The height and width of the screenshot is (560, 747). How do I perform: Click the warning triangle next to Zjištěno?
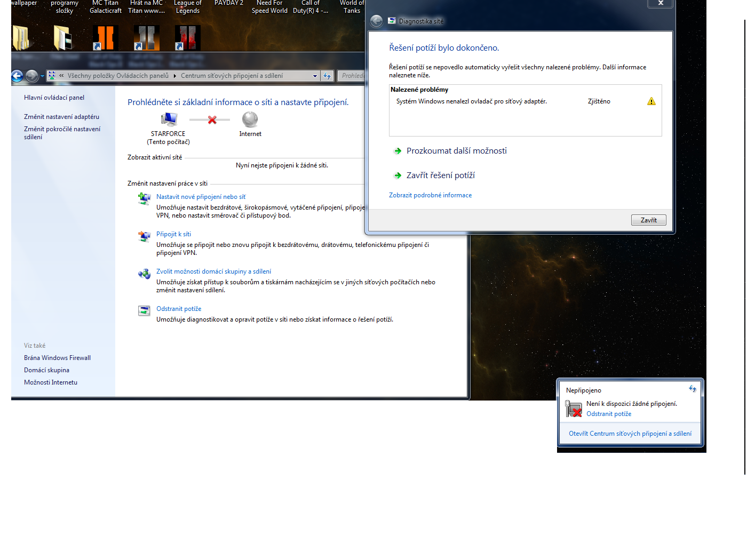tap(651, 101)
